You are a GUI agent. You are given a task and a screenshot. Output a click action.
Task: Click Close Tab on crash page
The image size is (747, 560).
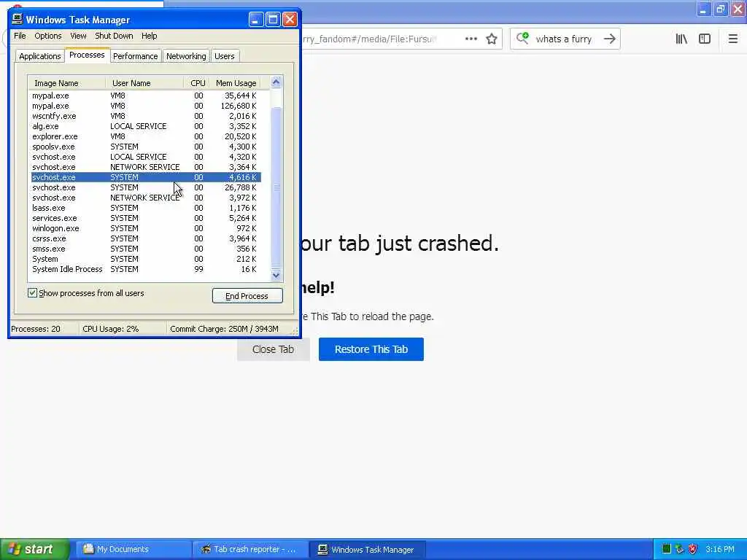274,349
